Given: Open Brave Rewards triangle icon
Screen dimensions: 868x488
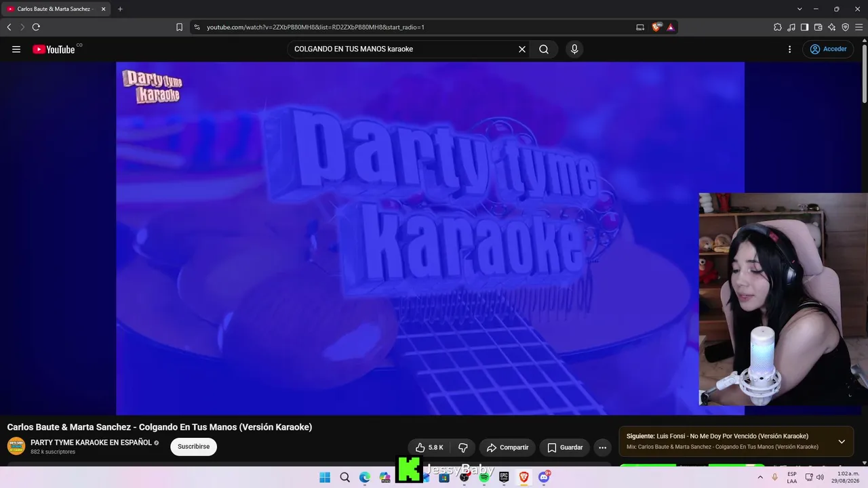Looking at the screenshot, I should [x=670, y=27].
